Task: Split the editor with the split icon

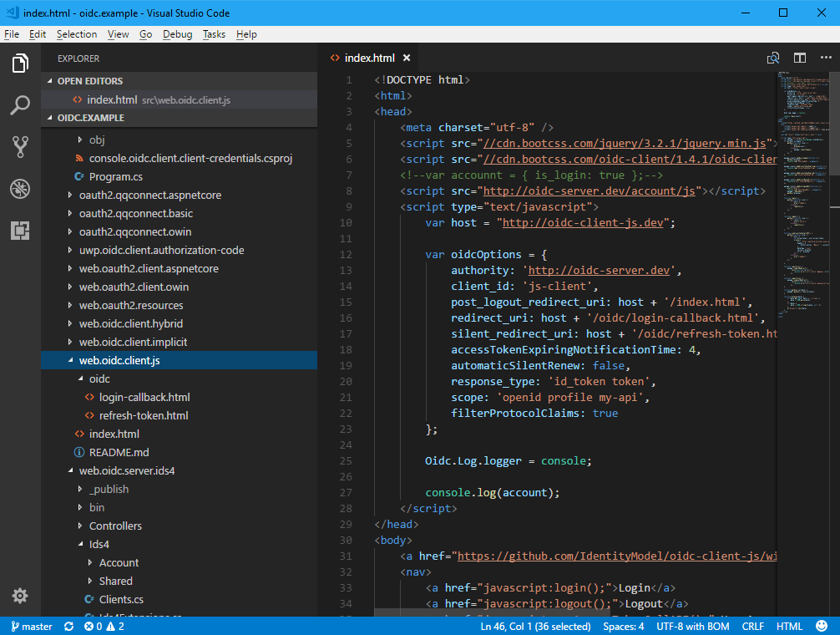Action: point(800,58)
